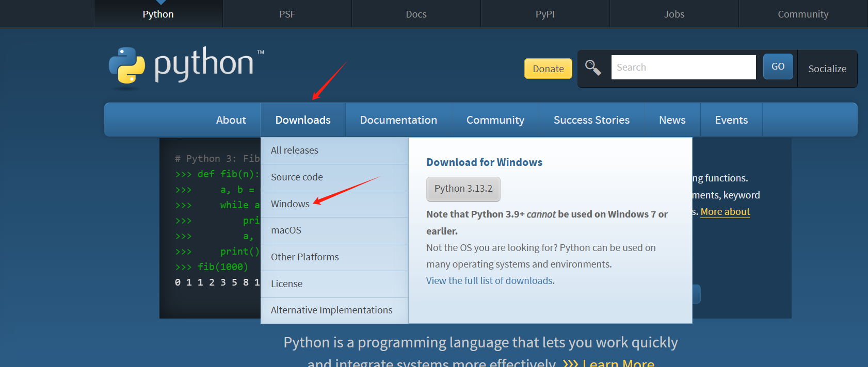Follow the More about link
Viewport: 868px width, 367px height.
(x=725, y=211)
